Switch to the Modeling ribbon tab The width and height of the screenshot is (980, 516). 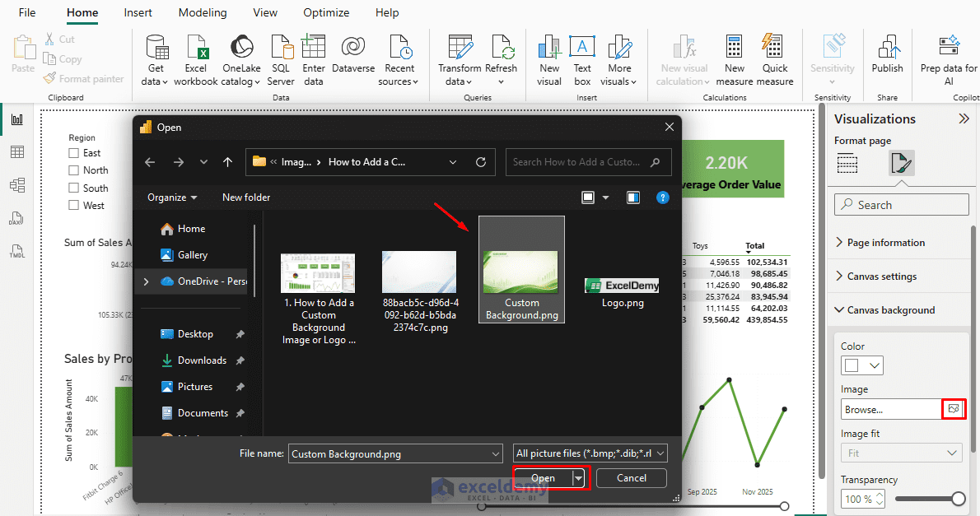203,12
